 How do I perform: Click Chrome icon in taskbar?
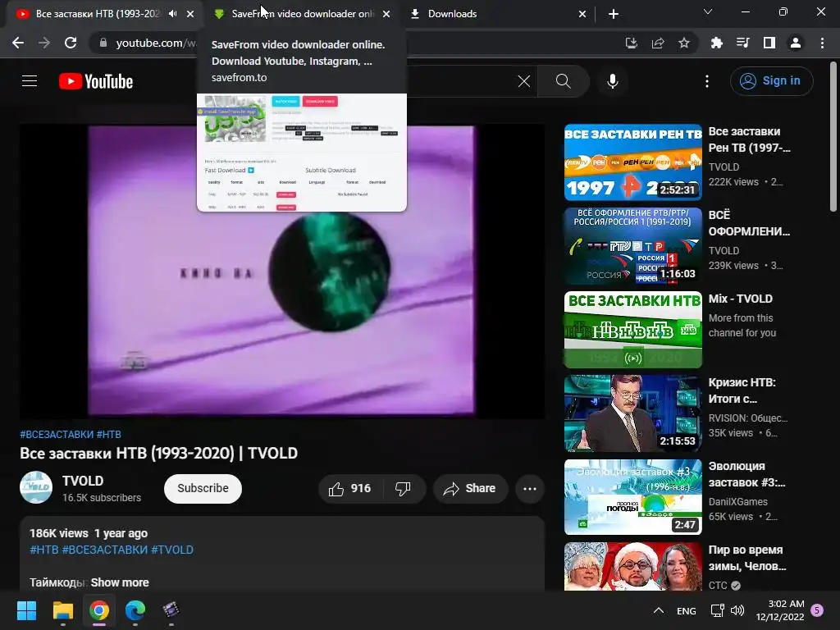click(x=99, y=610)
